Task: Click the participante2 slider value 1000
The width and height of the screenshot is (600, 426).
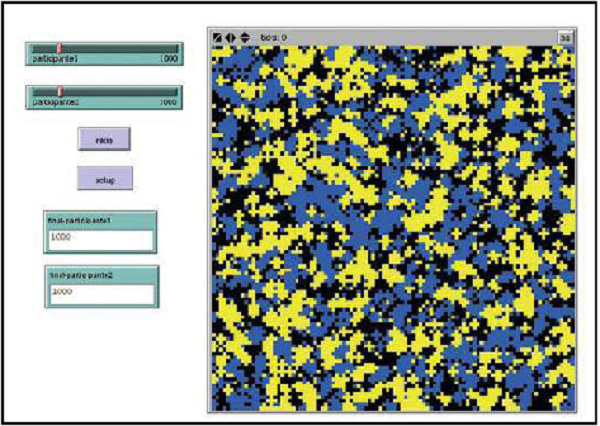Action: click(168, 102)
